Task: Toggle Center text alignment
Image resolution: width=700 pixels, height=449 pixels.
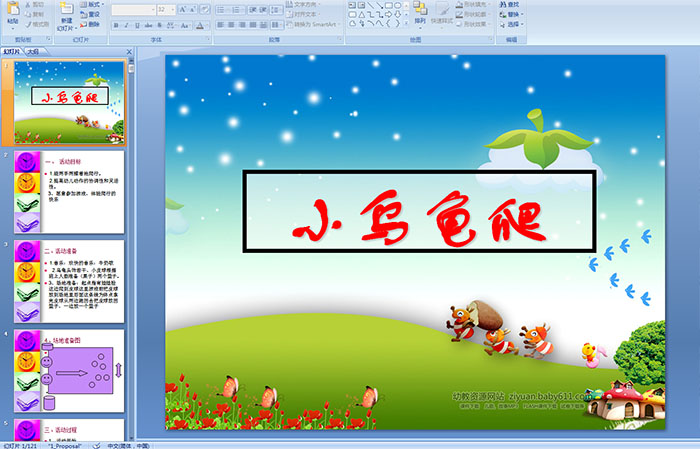Action: pos(231,25)
